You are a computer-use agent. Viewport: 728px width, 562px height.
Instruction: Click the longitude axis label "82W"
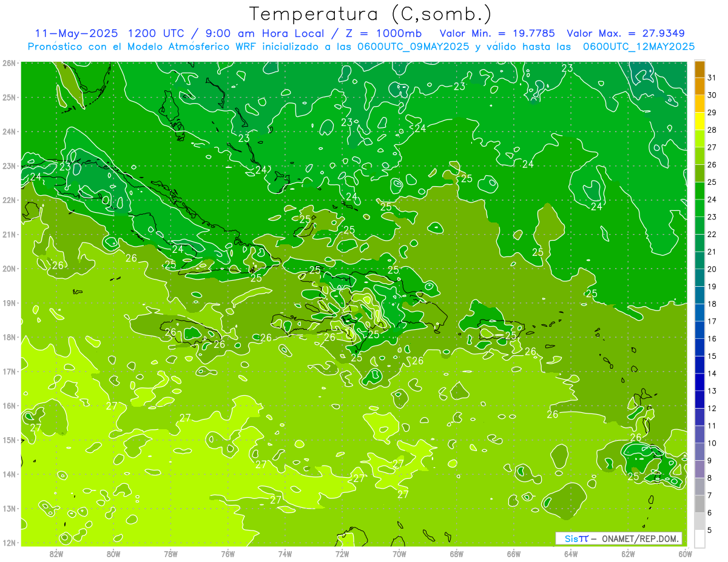pyautogui.click(x=56, y=554)
